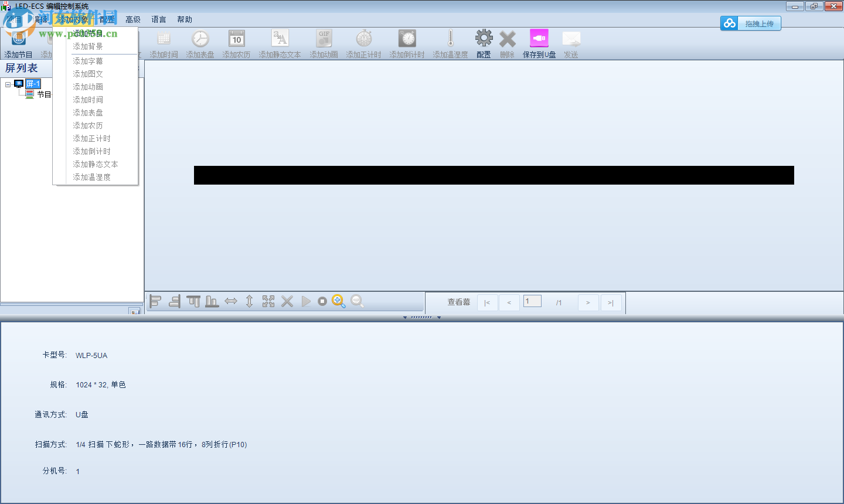Click the align left icon in bottom toolbar
Viewport: 844px width, 504px height.
155,301
